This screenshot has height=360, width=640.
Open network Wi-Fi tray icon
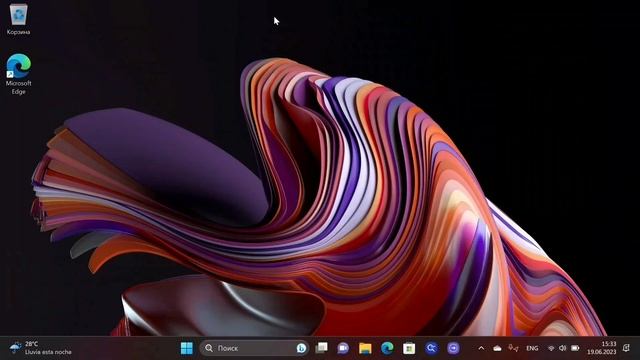(x=551, y=348)
